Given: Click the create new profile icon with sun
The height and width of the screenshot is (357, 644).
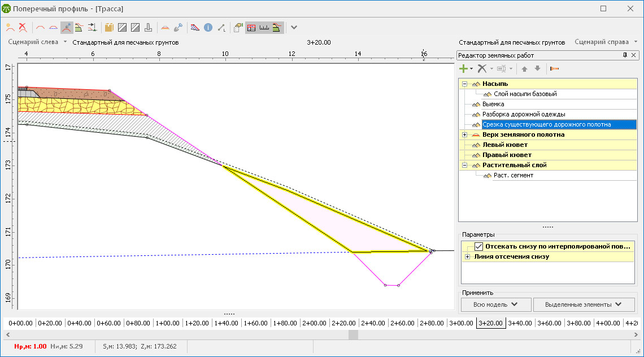Looking at the screenshot, I should coord(10,28).
